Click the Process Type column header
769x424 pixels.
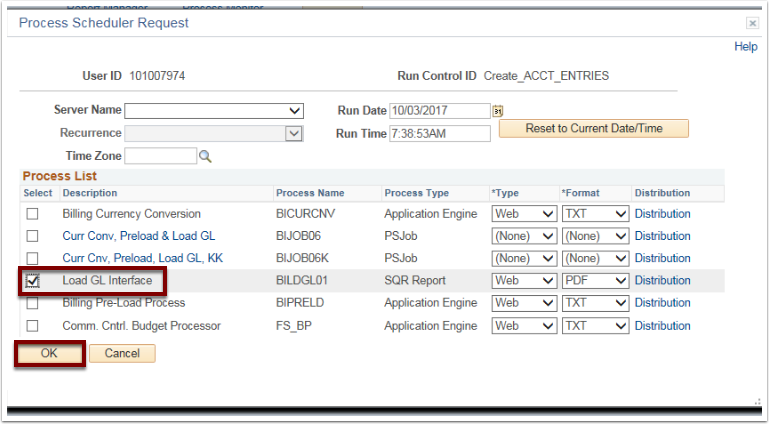416,193
